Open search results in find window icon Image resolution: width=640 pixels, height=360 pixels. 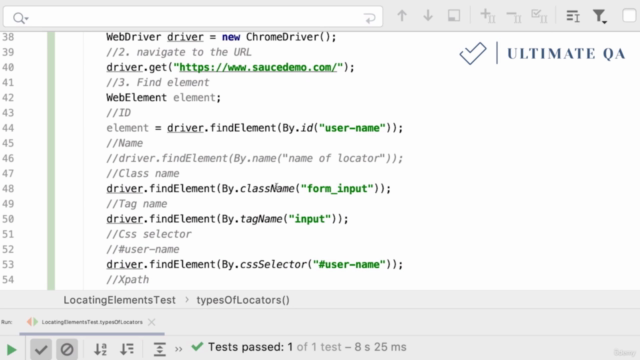click(573, 16)
